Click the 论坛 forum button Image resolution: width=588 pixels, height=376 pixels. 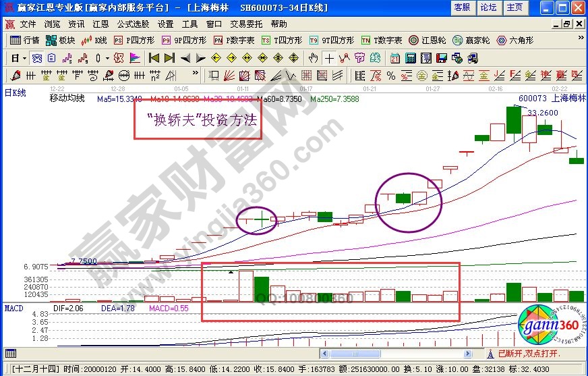488,7
